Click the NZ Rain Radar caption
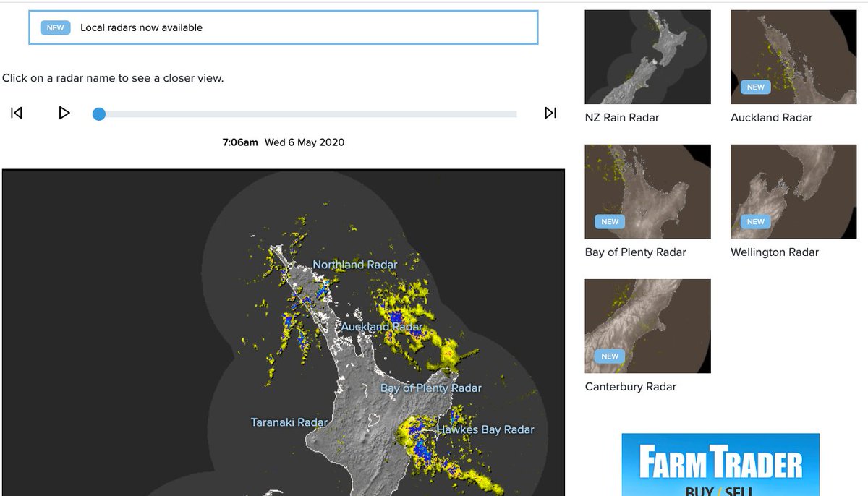The image size is (868, 496). (622, 118)
